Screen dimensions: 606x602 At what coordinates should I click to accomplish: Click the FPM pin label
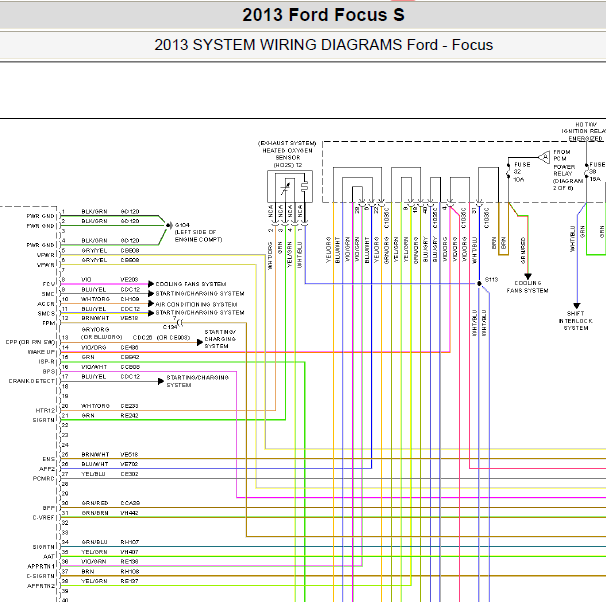coord(49,323)
